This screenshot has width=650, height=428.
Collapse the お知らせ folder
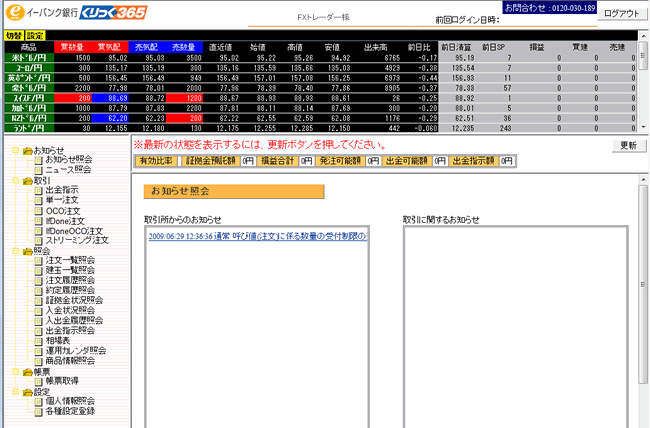coord(15,150)
